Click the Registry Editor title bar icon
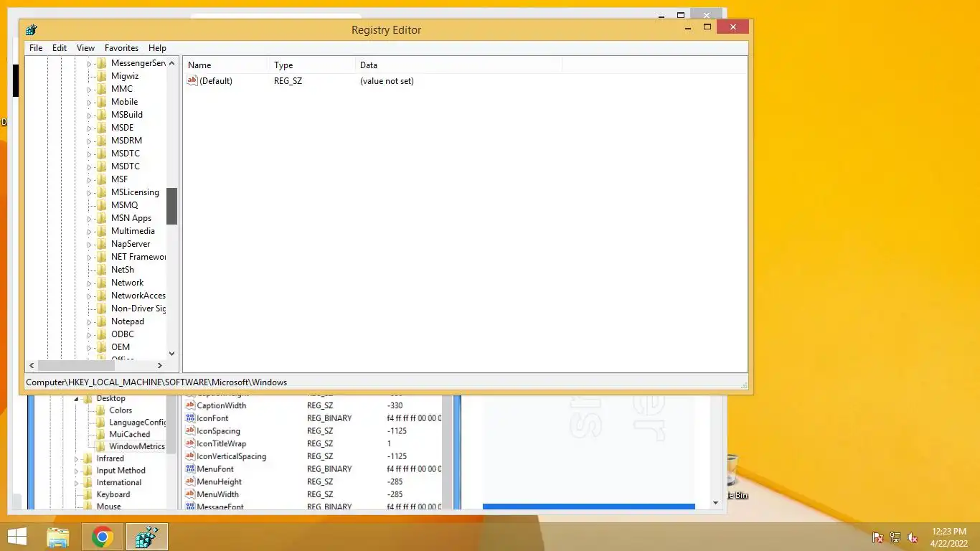The height and width of the screenshot is (551, 980). pyautogui.click(x=31, y=30)
